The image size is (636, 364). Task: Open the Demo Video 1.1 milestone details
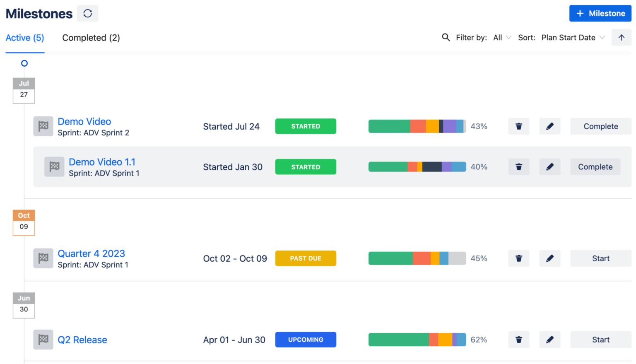(x=102, y=162)
